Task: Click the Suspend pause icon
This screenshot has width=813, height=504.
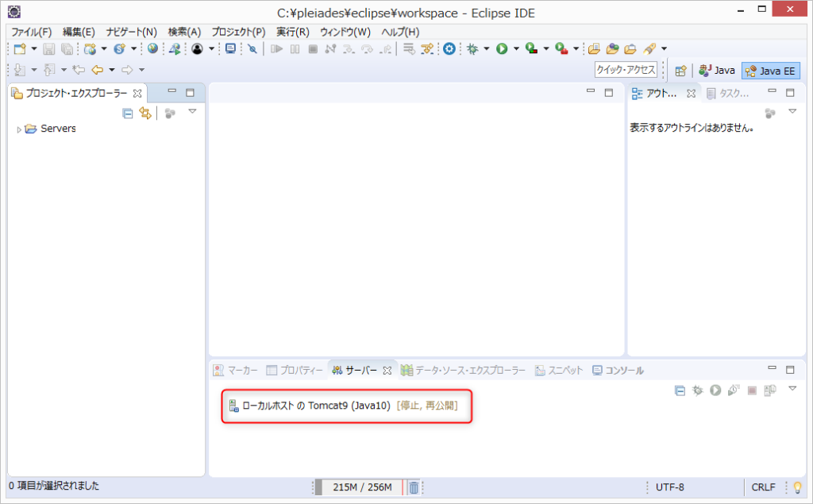Action: [x=295, y=48]
